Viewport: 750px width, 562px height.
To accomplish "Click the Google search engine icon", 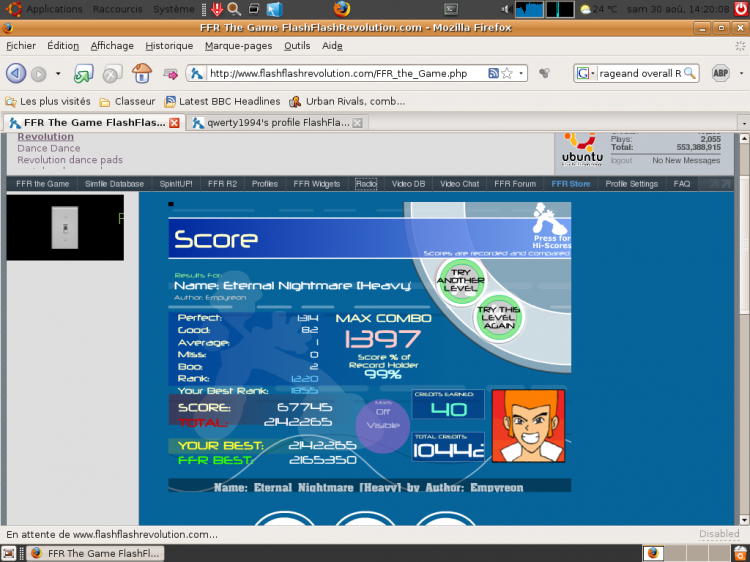I will [x=583, y=73].
